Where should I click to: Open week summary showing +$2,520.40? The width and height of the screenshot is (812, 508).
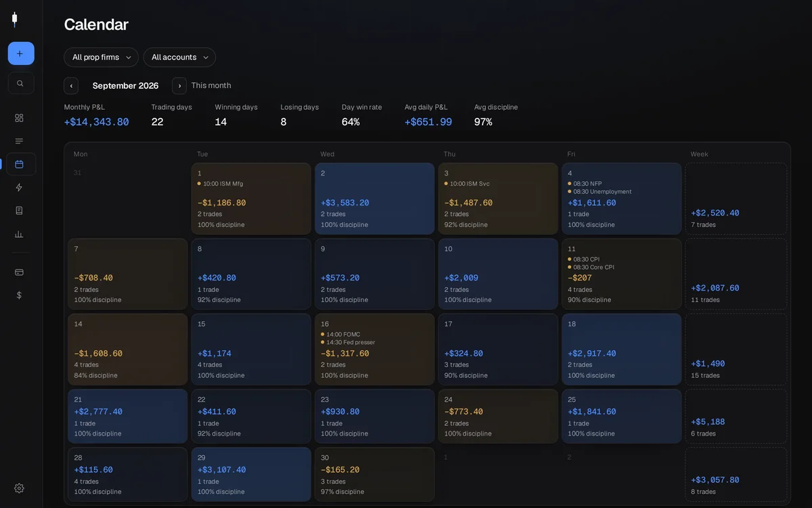point(736,198)
